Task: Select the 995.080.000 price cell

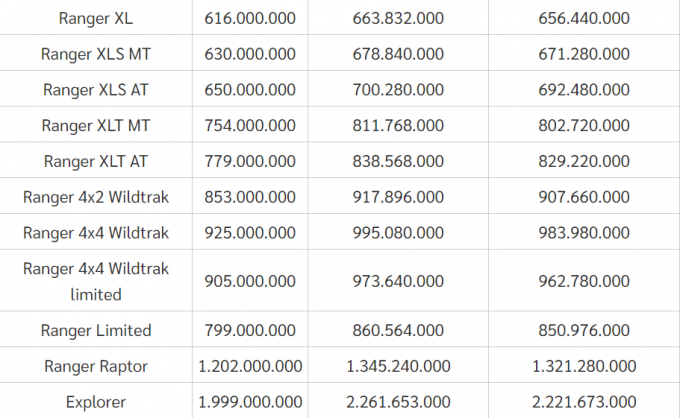Action: (x=398, y=233)
